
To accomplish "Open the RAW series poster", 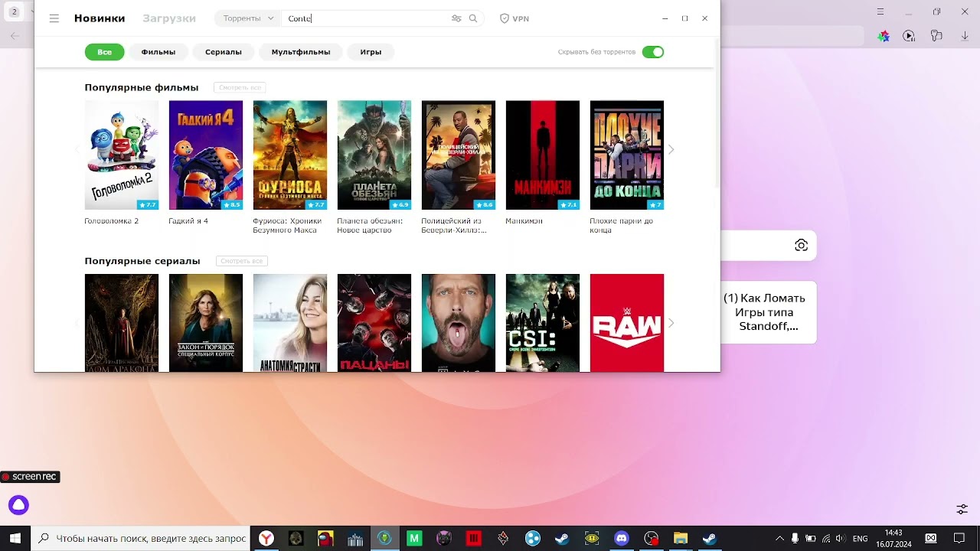I will coord(627,323).
